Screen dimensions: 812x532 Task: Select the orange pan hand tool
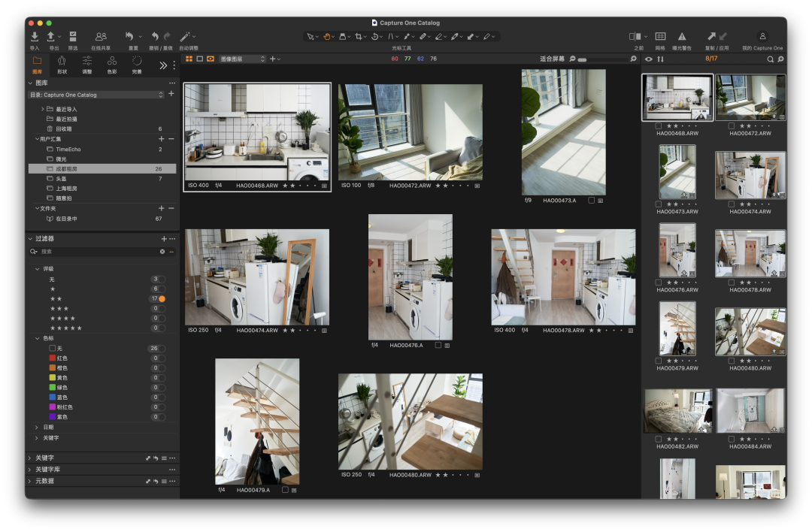(x=327, y=37)
